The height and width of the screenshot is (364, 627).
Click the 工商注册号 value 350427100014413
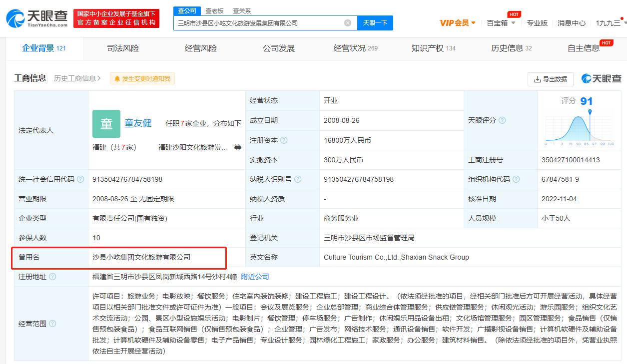[571, 160]
